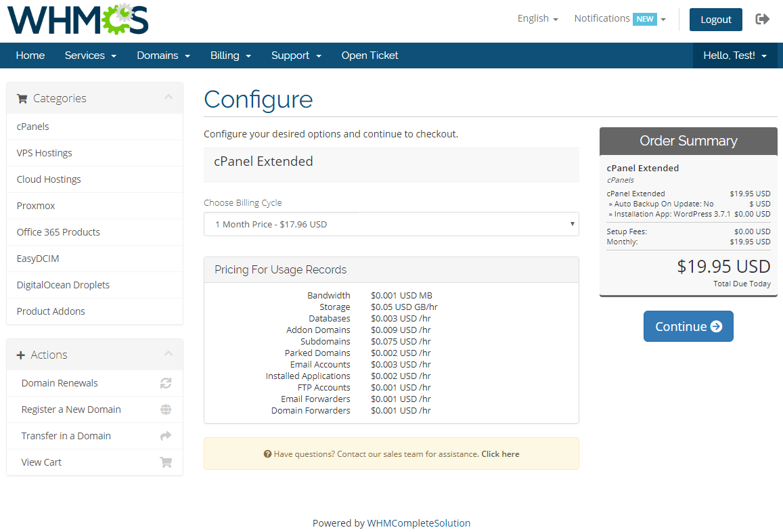This screenshot has height=532, width=783.
Task: Follow the Click here link for sales assistance
Action: coord(500,453)
